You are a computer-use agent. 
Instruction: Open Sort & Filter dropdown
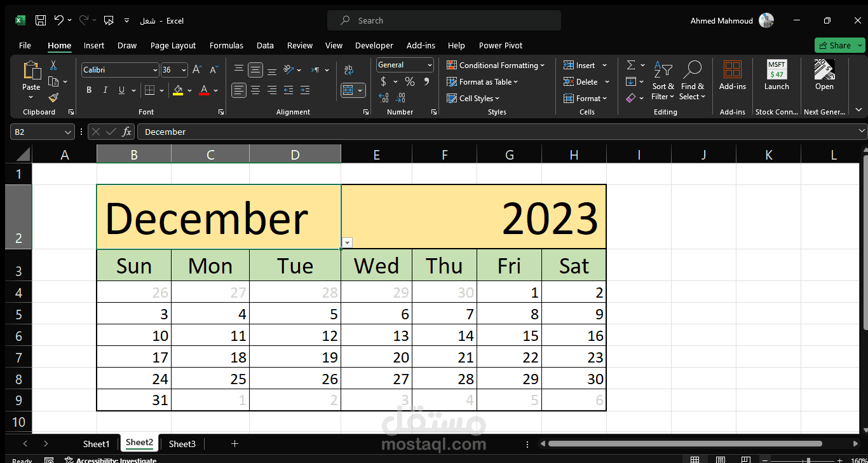[x=663, y=80]
